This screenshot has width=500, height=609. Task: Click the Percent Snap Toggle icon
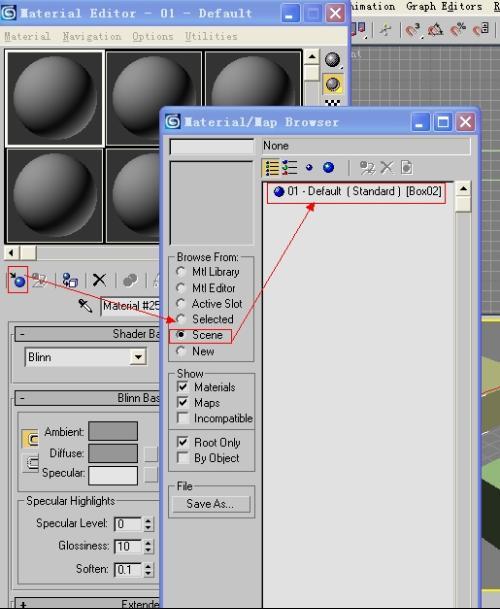[x=458, y=30]
